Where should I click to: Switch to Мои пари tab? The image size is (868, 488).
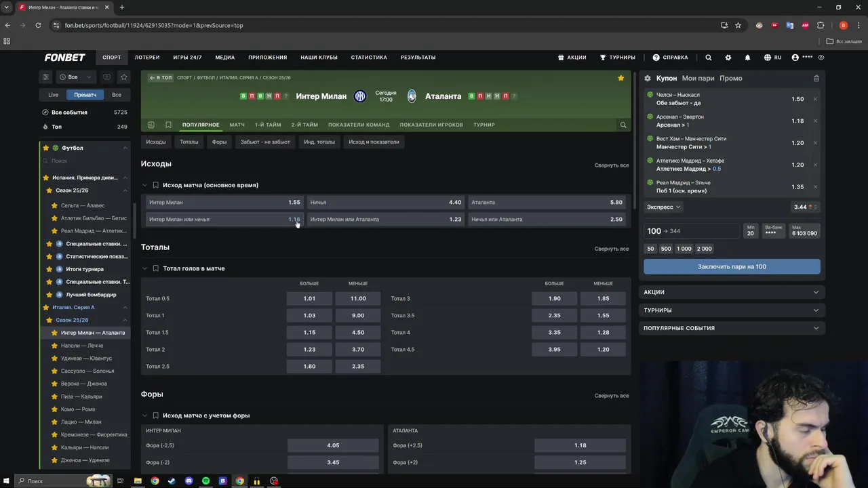[x=698, y=78]
